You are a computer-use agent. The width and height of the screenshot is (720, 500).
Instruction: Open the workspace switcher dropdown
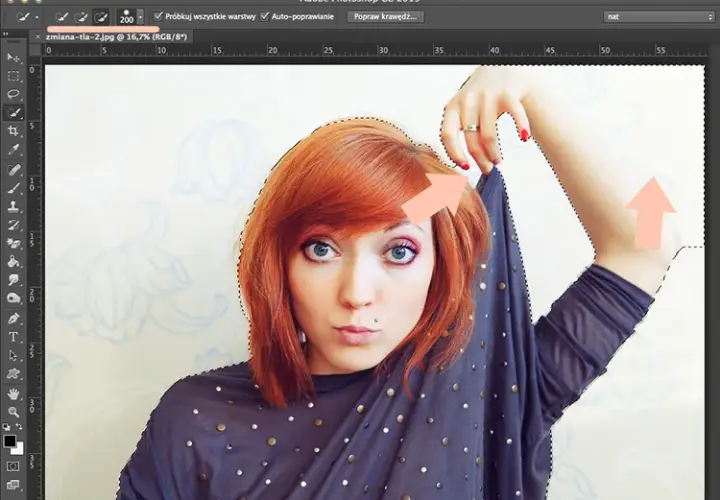[x=659, y=17]
